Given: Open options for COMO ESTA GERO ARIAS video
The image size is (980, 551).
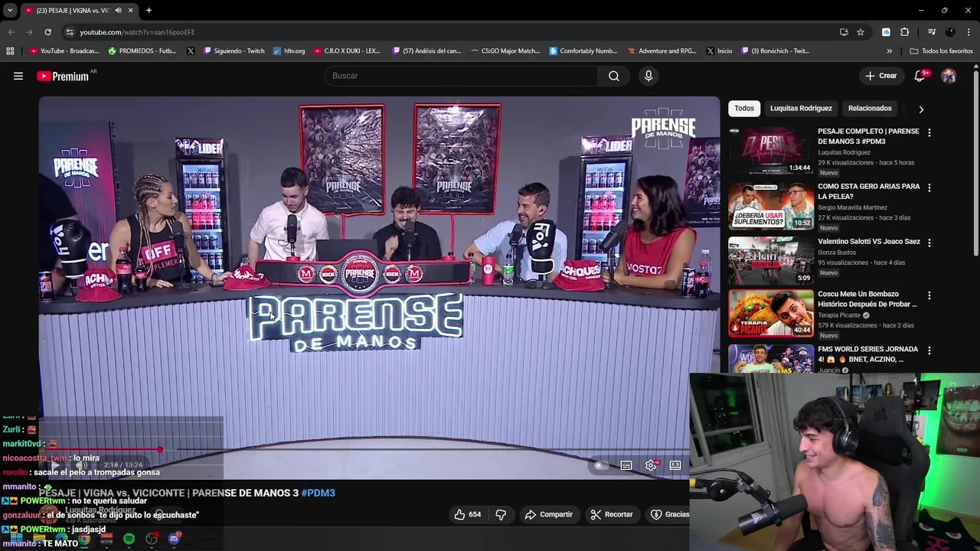Looking at the screenshot, I should coord(929,187).
